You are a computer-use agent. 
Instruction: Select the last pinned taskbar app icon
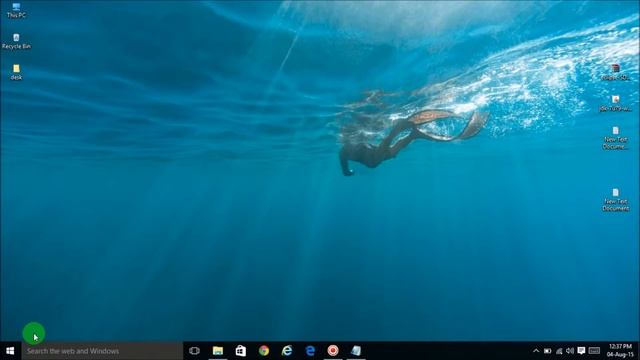(x=356, y=351)
